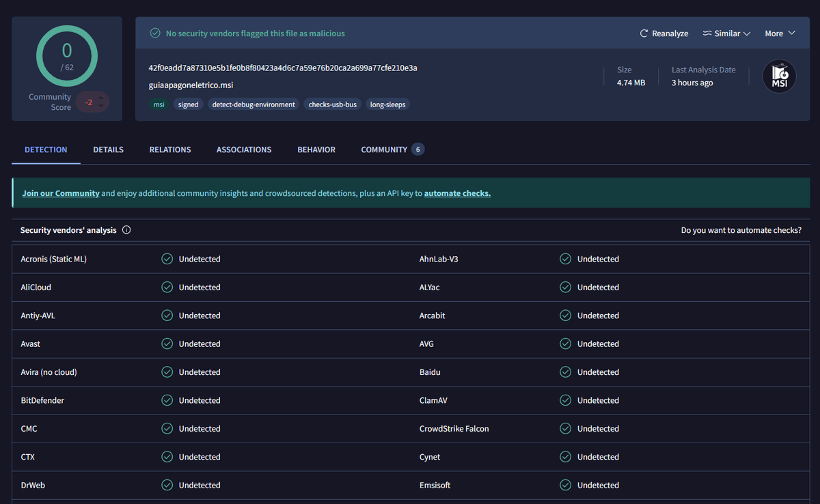Click the checkmark icon in the Antiy-AVL row
820x504 pixels.
coord(167,316)
